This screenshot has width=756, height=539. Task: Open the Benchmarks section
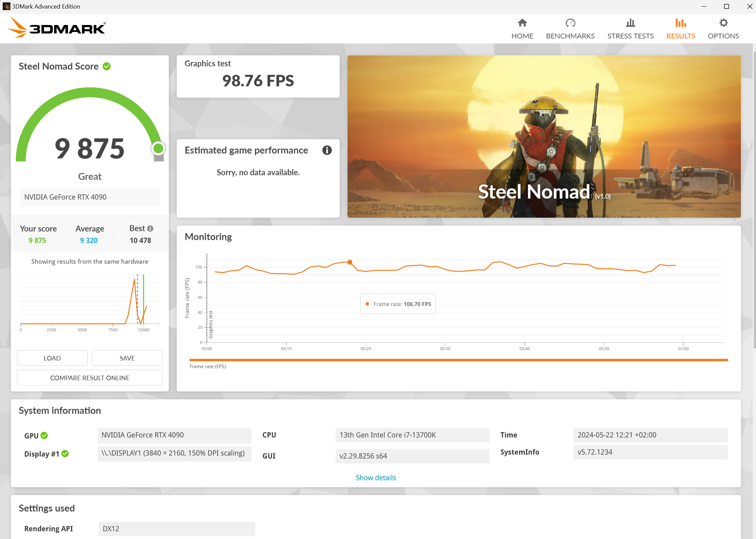[x=570, y=28]
